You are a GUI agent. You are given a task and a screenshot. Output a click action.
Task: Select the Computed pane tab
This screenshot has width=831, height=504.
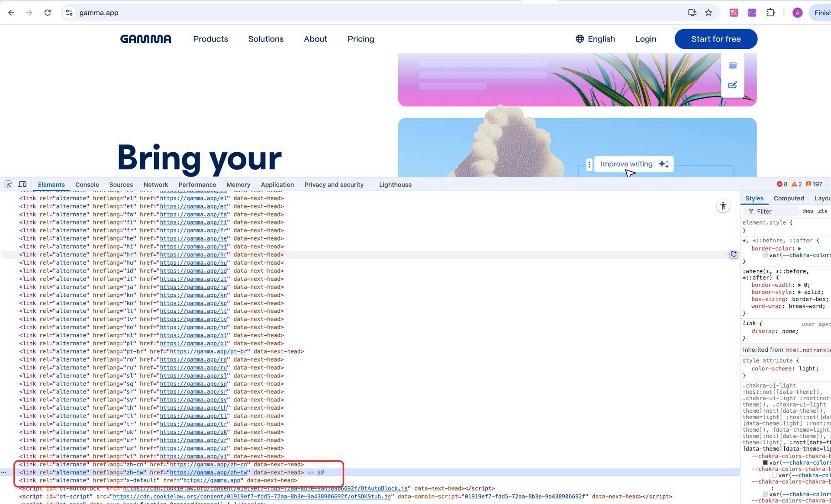789,198
